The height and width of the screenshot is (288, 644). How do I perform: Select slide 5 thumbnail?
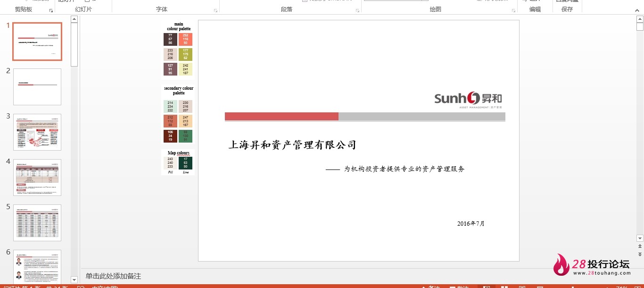(37, 223)
